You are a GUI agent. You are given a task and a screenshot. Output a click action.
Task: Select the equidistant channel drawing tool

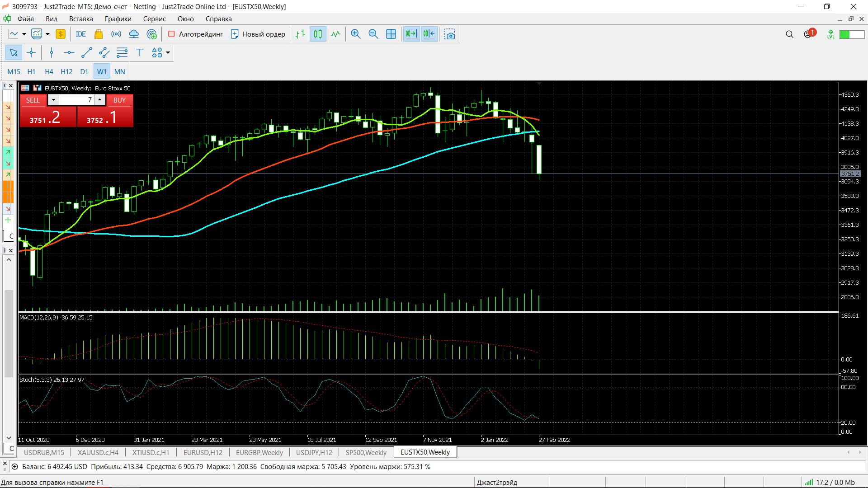point(104,52)
